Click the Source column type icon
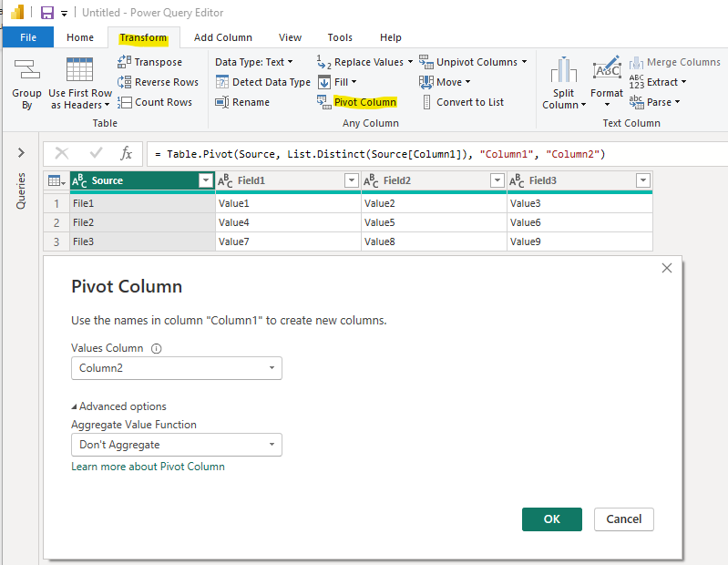Viewport: 728px width, 565px height. 79,180
